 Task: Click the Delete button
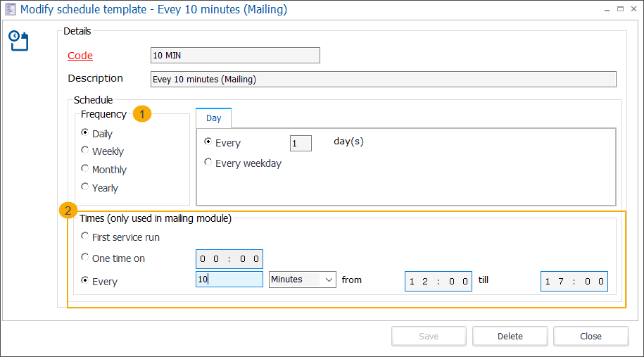[510, 336]
